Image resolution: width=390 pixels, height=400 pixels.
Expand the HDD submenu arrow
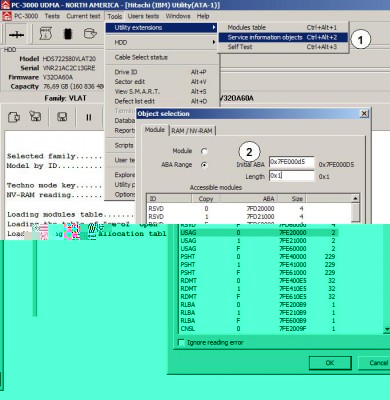[x=214, y=42]
